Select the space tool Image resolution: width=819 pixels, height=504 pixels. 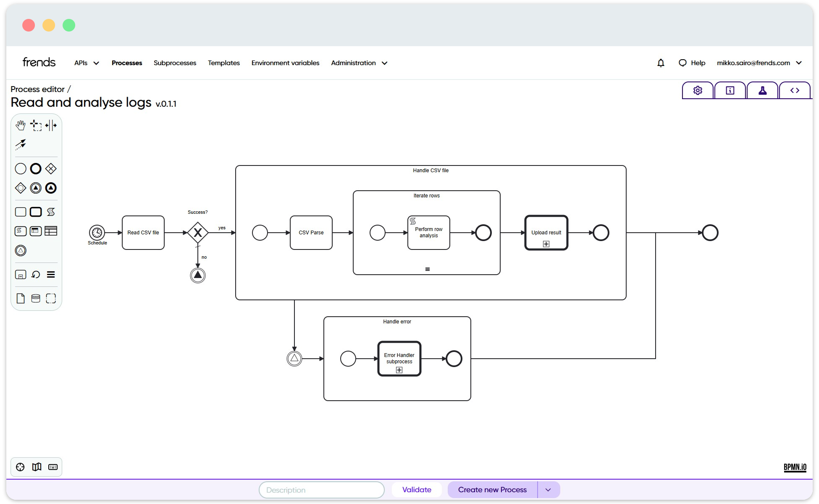pos(51,125)
